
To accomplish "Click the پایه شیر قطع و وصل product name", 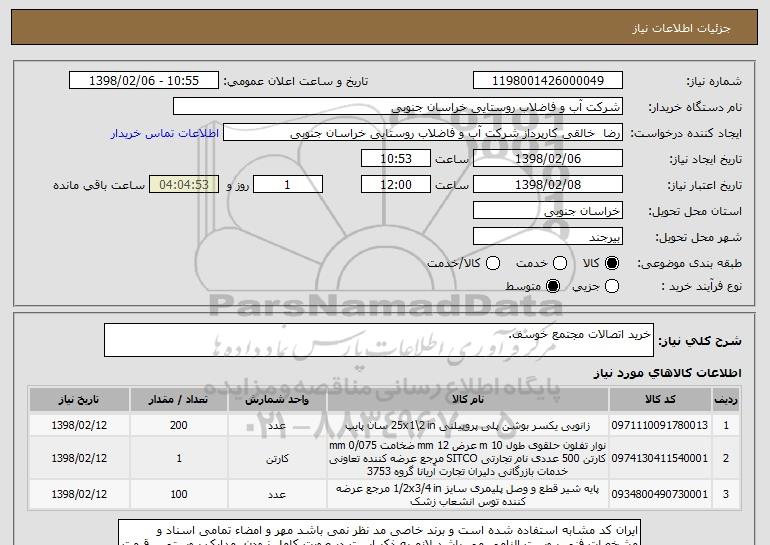I will tap(468, 494).
